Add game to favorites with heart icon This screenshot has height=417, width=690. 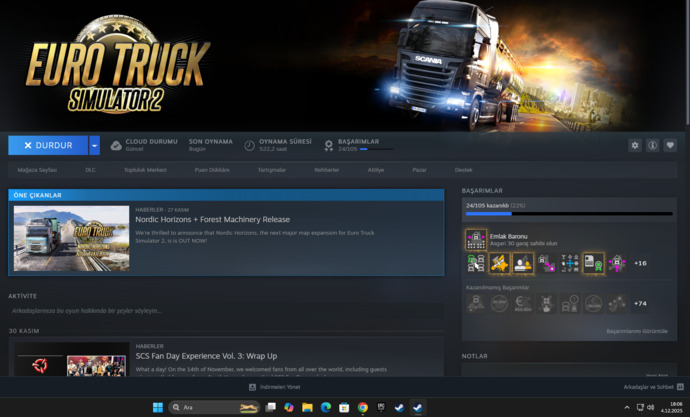[x=670, y=145]
